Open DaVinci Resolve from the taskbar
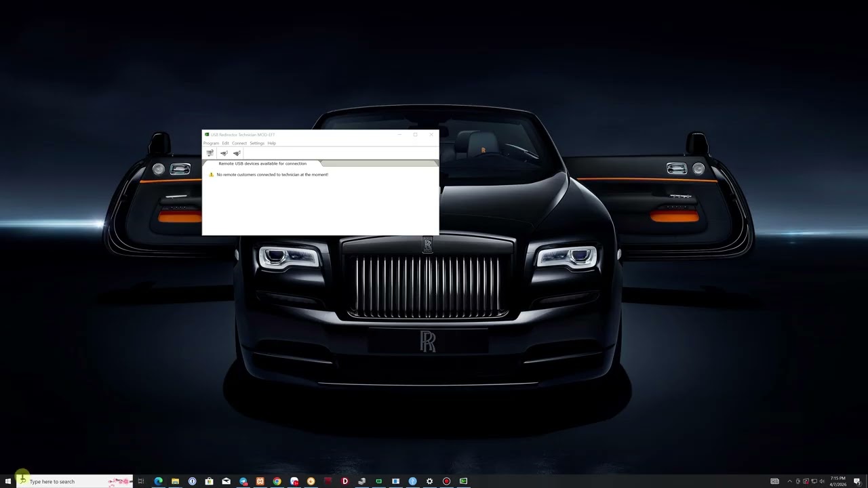The height and width of the screenshot is (488, 868). pos(344,481)
